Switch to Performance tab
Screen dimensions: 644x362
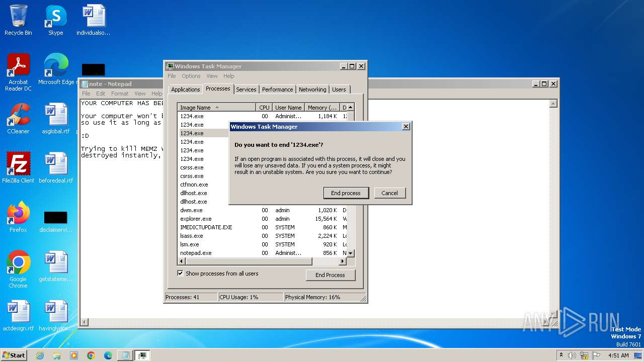coord(277,89)
